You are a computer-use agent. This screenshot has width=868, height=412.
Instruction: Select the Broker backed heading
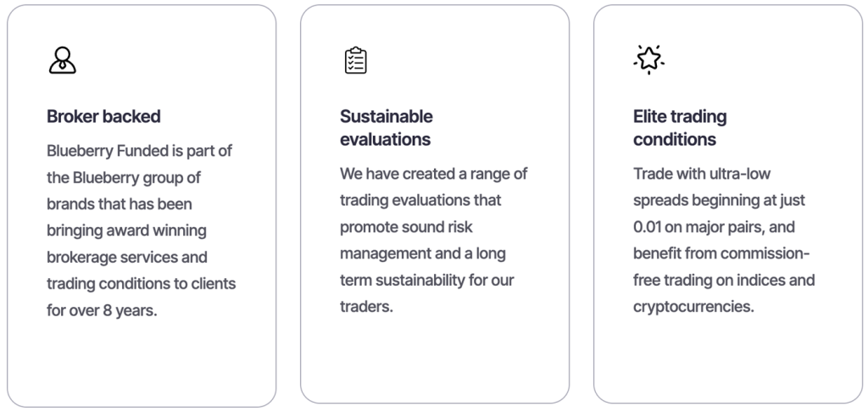pyautogui.click(x=103, y=116)
